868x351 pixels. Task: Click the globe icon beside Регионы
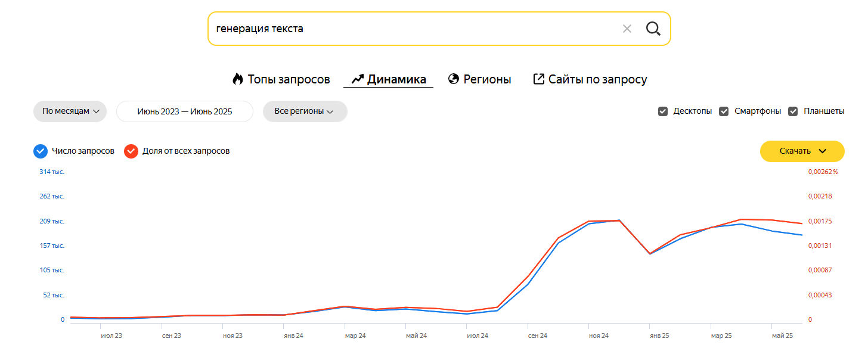[x=454, y=79]
